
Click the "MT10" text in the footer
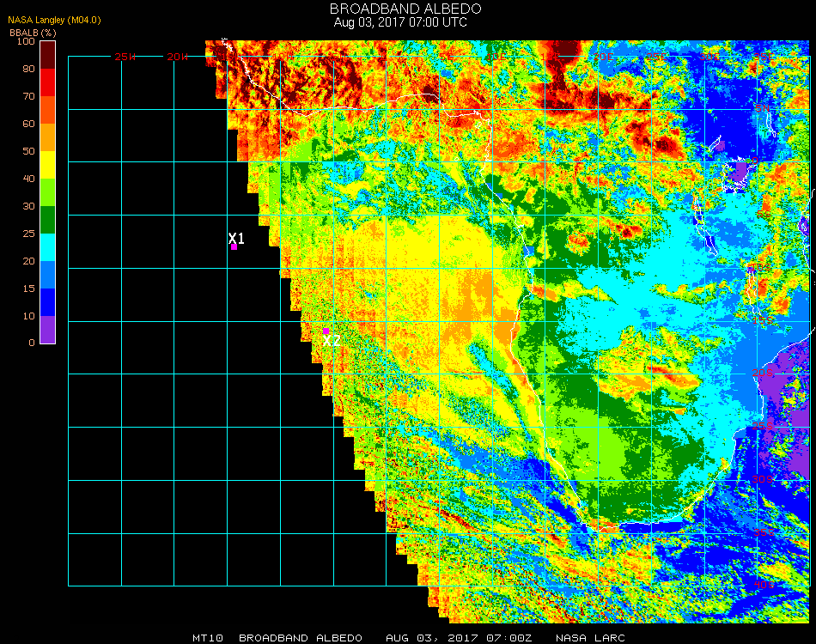tap(208, 638)
